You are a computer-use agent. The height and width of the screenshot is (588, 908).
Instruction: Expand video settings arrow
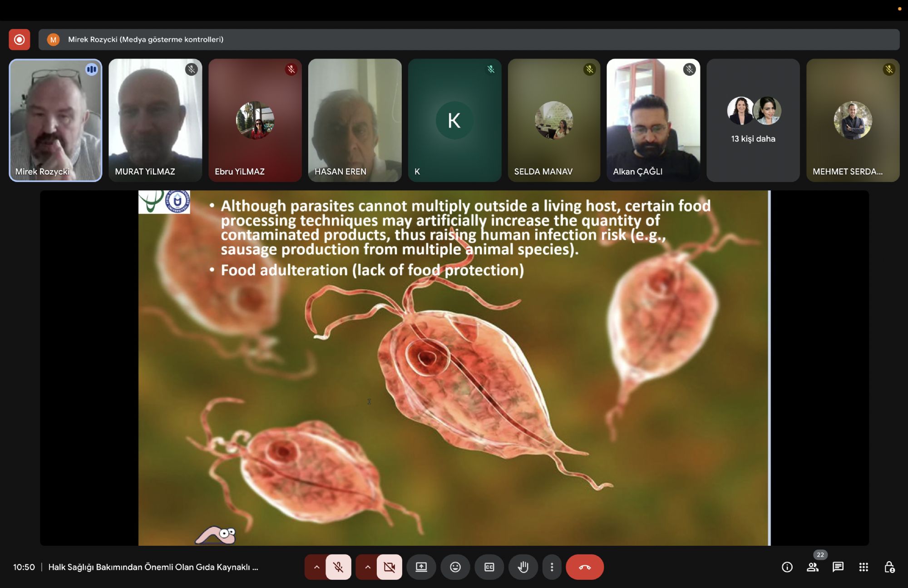pyautogui.click(x=367, y=567)
